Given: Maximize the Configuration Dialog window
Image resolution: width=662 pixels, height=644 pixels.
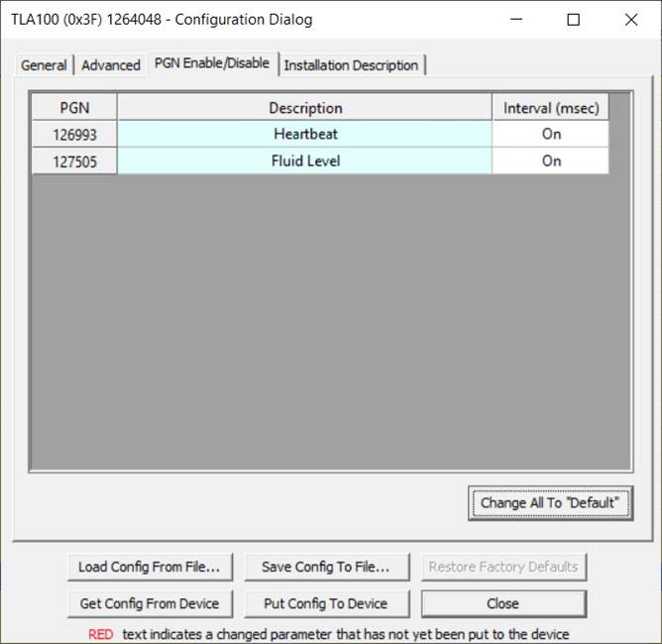Looking at the screenshot, I should pos(574,20).
